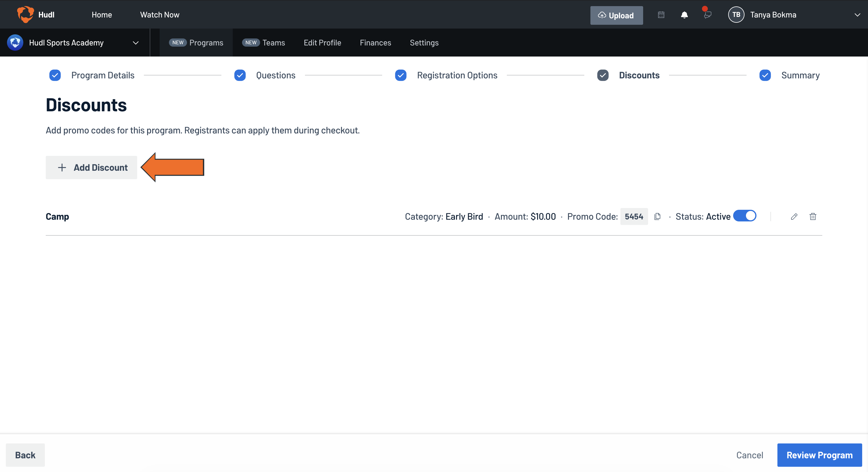Jump to Program Details step label
Screen dimensions: 868x472
[x=103, y=75]
